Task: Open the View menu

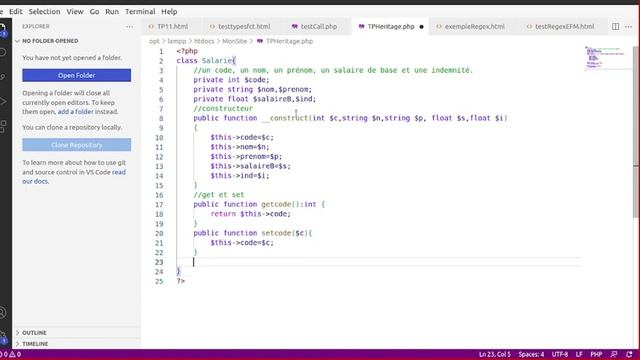Action: coord(75,12)
